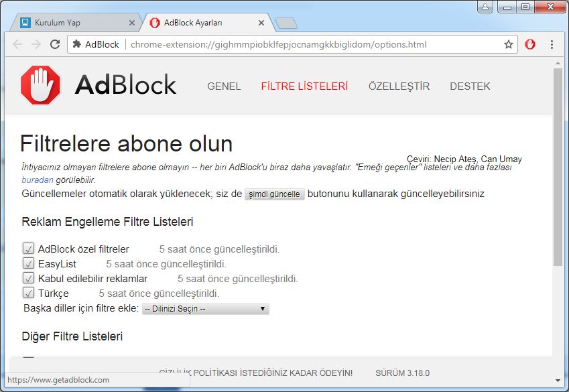Close the AdBlock Ayarları tab
The width and height of the screenshot is (569, 392).
pos(261,23)
